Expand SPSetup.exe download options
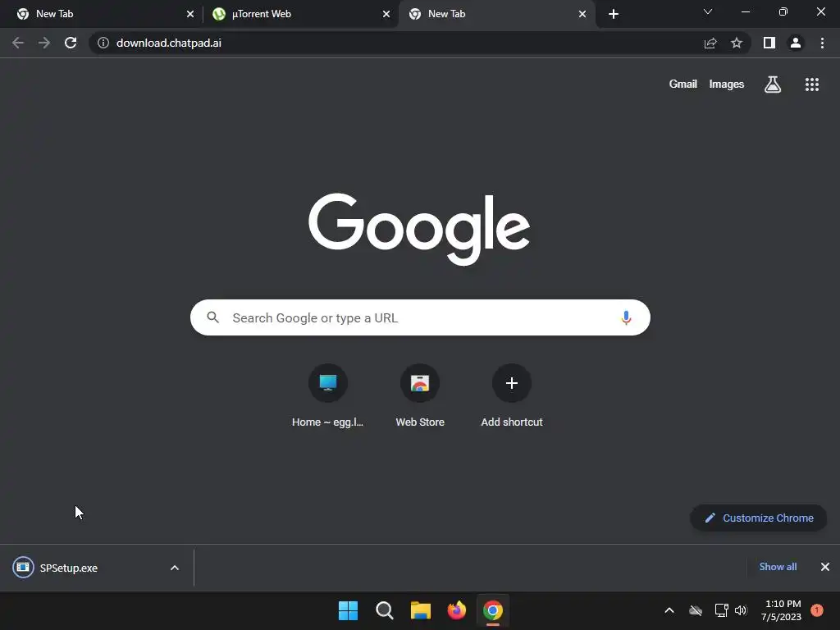Viewport: 840px width, 630px height. [175, 568]
